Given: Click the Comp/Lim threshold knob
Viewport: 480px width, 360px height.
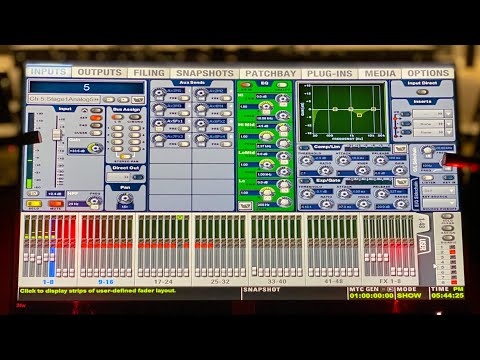Looking at the screenshot, I should pos(305,161).
